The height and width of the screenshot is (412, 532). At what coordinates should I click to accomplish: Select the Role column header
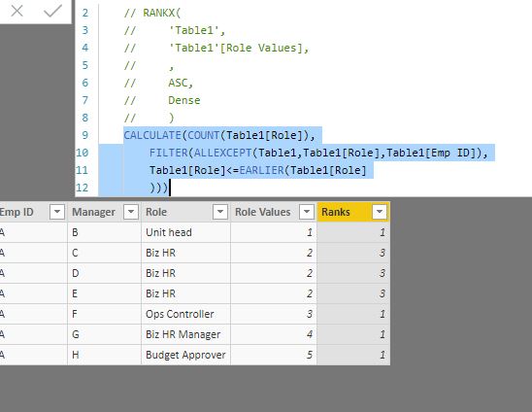tap(185, 212)
